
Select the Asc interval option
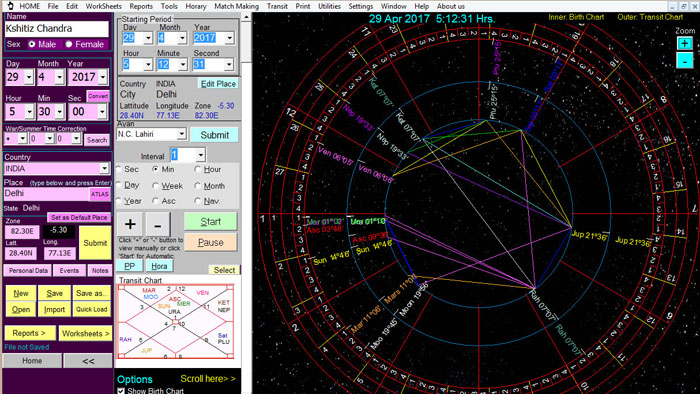[x=155, y=201]
